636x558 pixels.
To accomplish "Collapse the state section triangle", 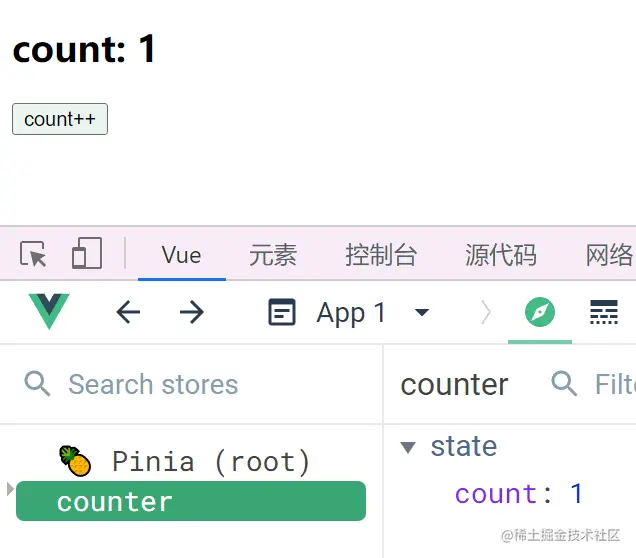I will pos(408,447).
